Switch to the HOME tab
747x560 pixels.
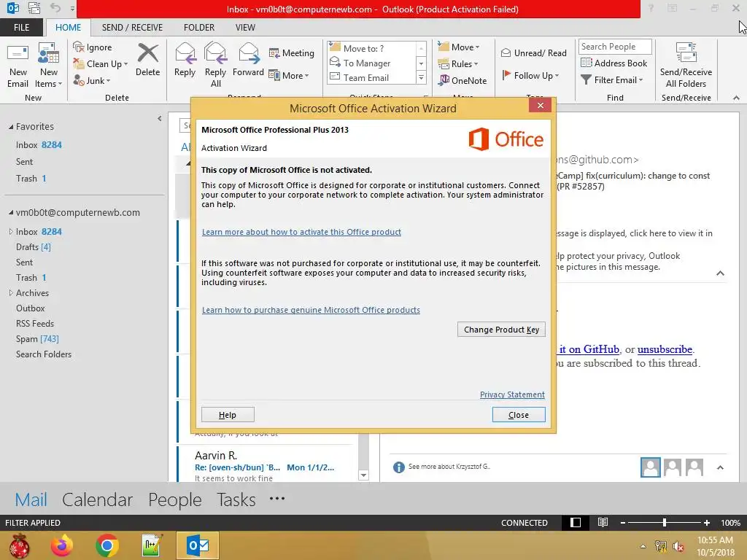click(x=68, y=28)
